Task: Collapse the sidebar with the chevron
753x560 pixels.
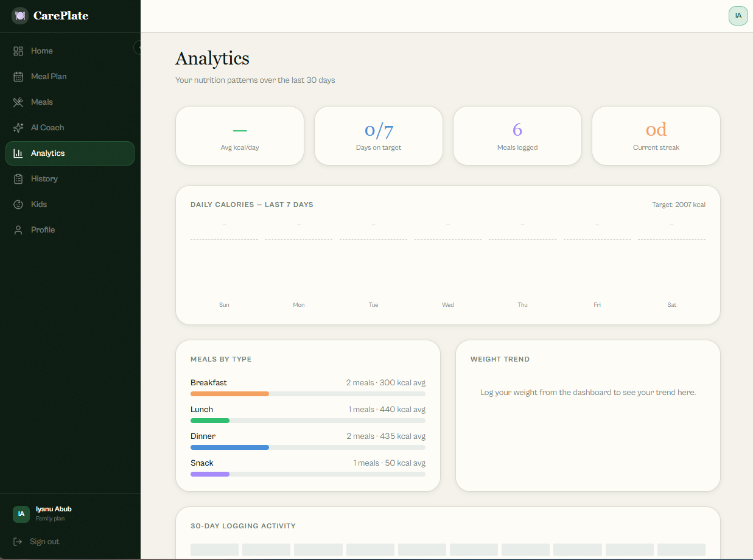Action: [139, 47]
